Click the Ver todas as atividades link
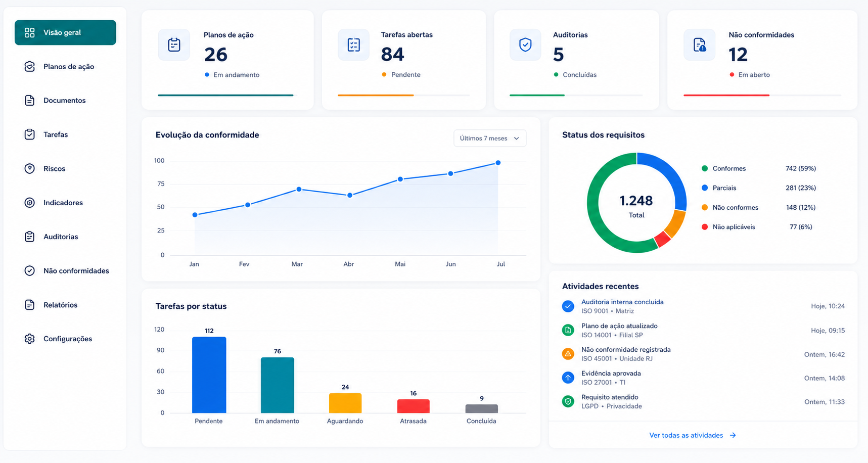Screen dimensions: 868x463 click(692, 435)
